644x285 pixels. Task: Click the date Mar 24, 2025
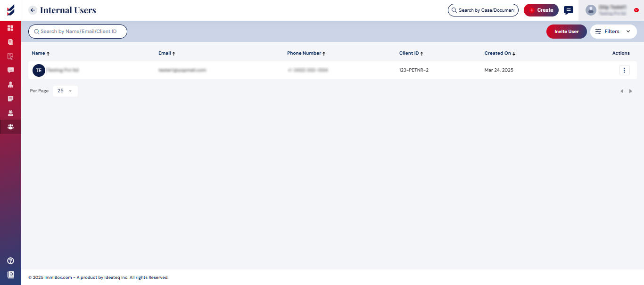click(x=499, y=70)
